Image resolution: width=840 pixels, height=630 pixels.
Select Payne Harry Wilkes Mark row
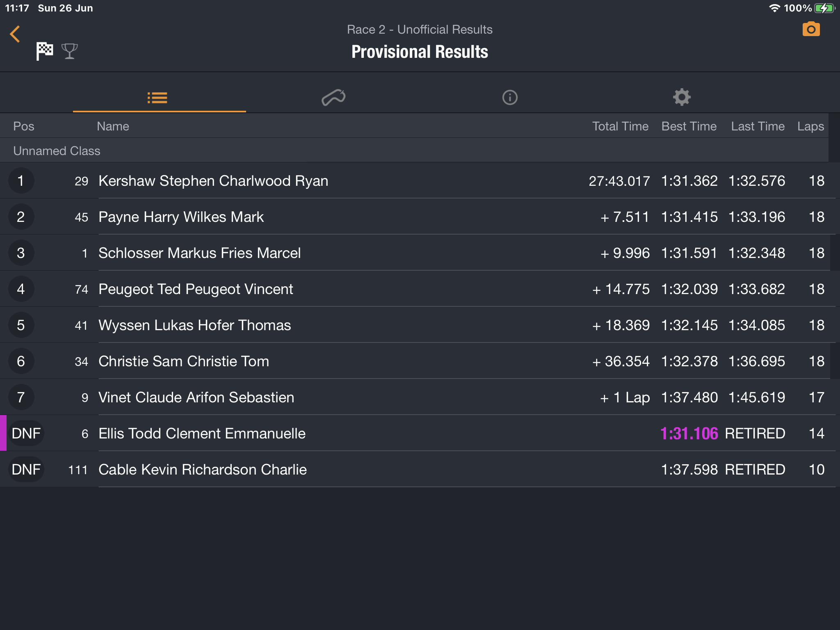pyautogui.click(x=420, y=217)
